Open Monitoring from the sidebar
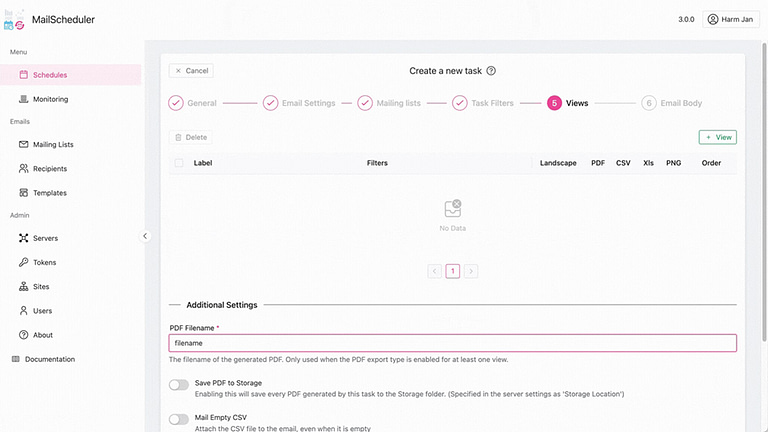Screen dimensions: 768x432 pos(49,99)
